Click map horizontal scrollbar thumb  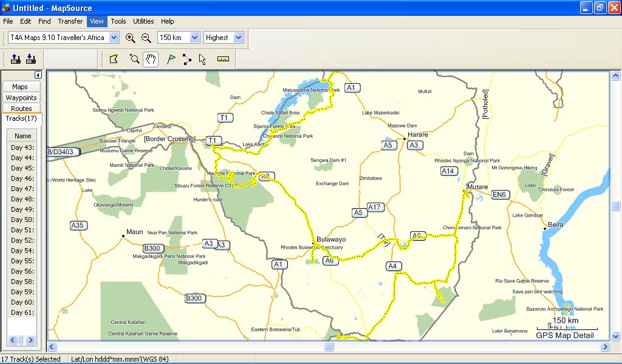pyautogui.click(x=329, y=346)
